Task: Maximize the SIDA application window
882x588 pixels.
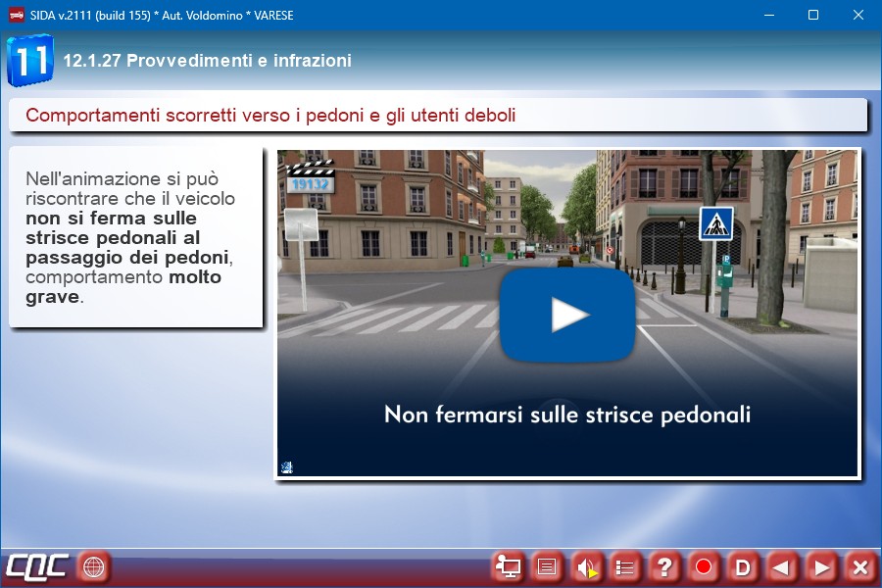Action: coord(812,15)
